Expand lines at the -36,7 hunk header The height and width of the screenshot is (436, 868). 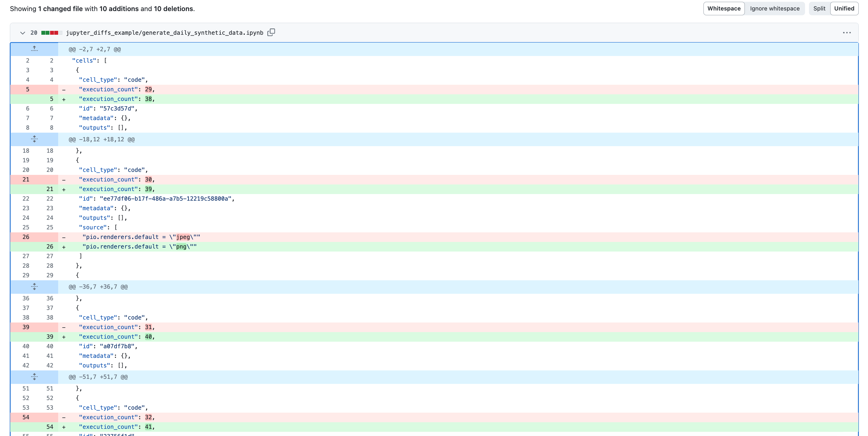tap(34, 287)
